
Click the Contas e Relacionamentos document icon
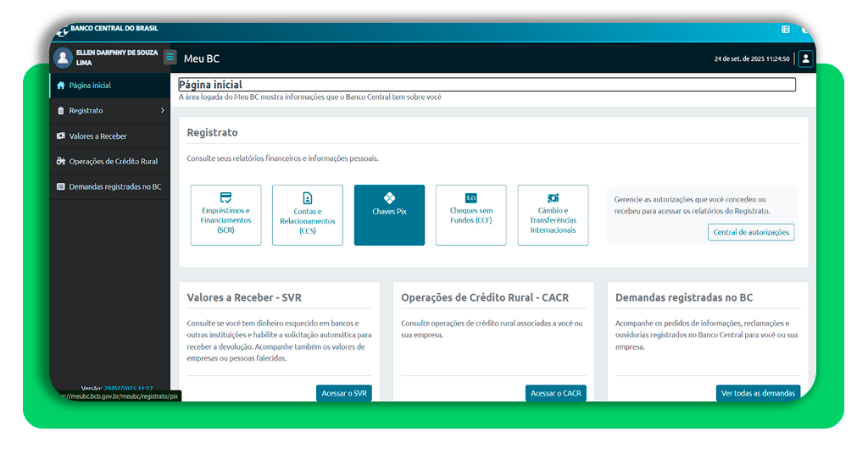click(x=308, y=198)
